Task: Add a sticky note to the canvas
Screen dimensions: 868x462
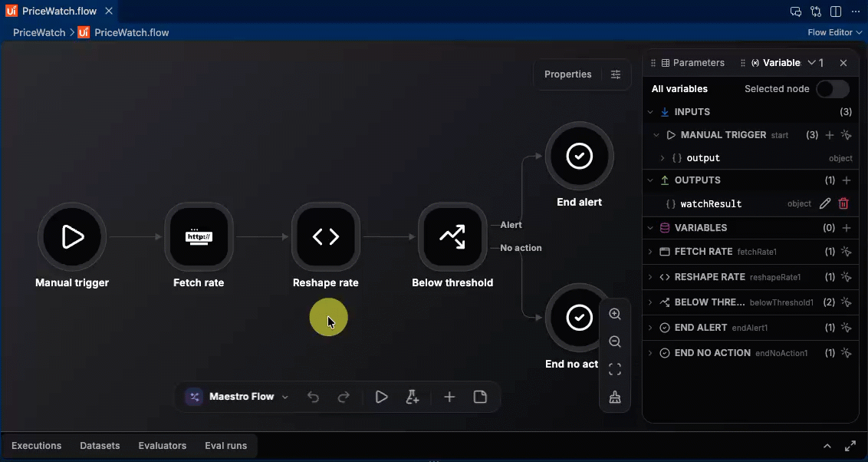Action: coord(480,397)
